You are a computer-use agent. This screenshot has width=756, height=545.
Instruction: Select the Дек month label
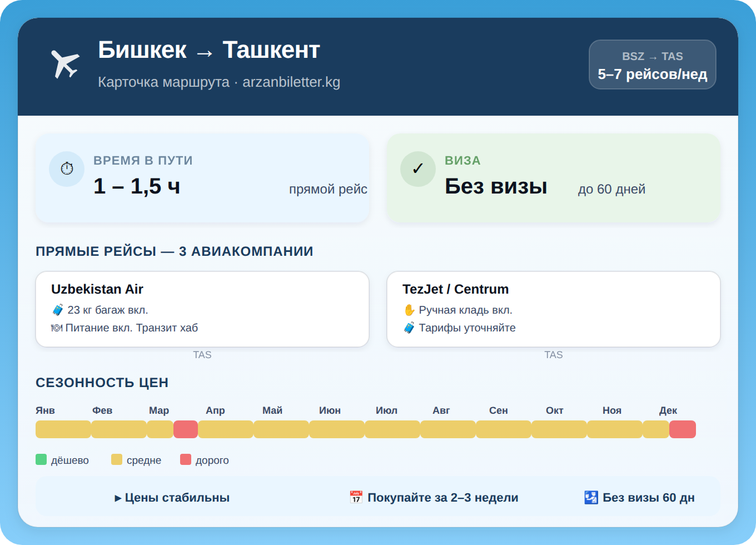(669, 410)
